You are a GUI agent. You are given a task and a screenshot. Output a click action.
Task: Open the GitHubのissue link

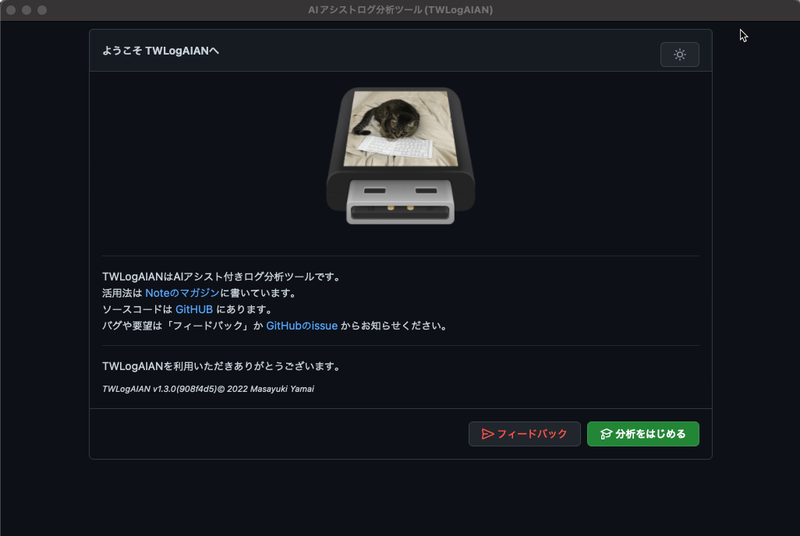[301, 325]
